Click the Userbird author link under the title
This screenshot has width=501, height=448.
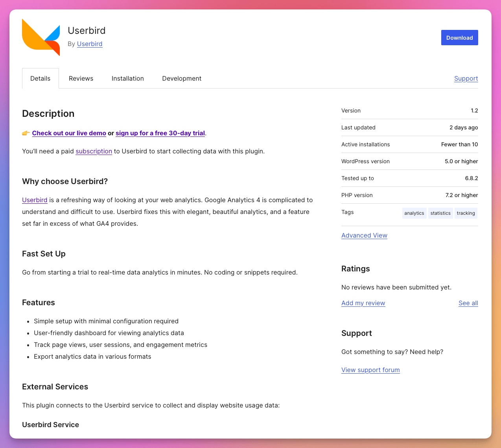(x=89, y=44)
